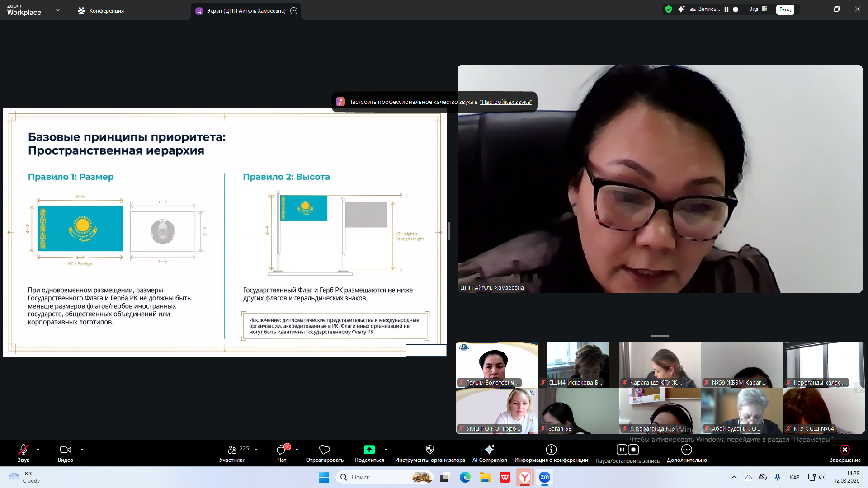
Task: Open Zoom Workplace dropdown chevron
Action: click(x=58, y=10)
